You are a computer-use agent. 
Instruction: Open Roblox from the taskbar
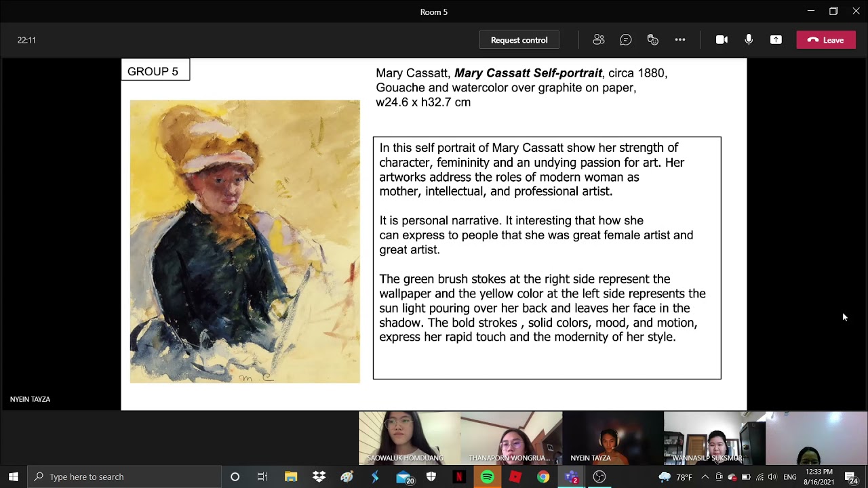point(515,476)
